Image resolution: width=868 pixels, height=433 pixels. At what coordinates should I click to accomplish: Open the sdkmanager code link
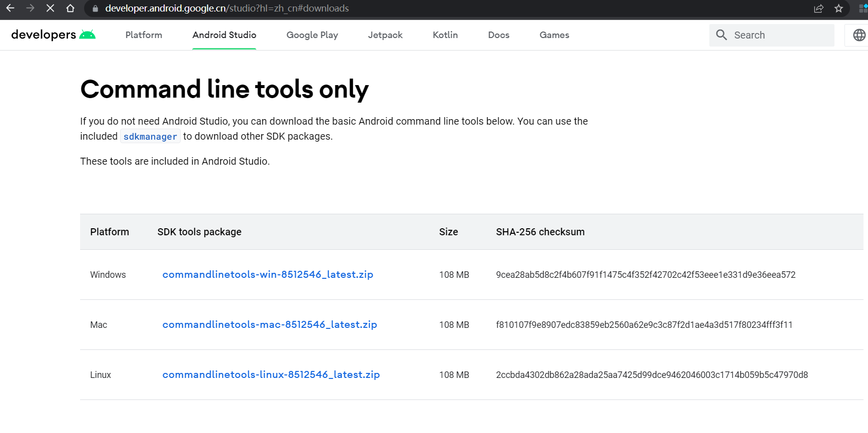coord(150,137)
